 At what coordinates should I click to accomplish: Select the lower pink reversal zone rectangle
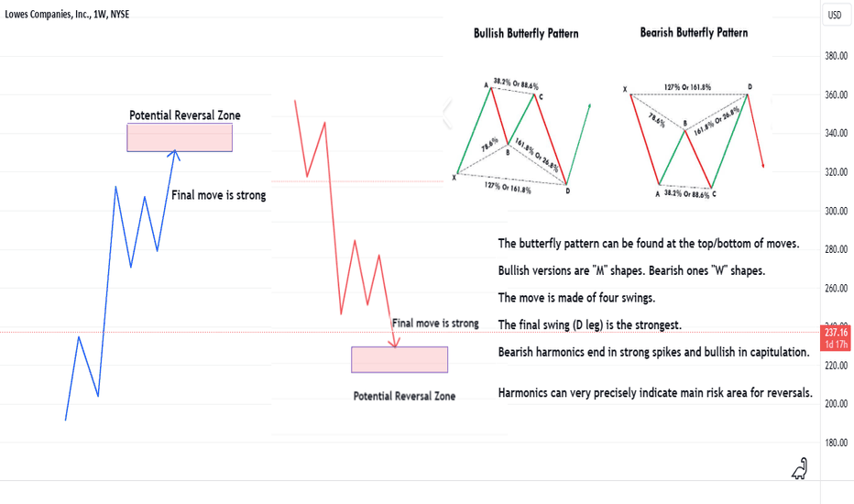pyautogui.click(x=400, y=359)
